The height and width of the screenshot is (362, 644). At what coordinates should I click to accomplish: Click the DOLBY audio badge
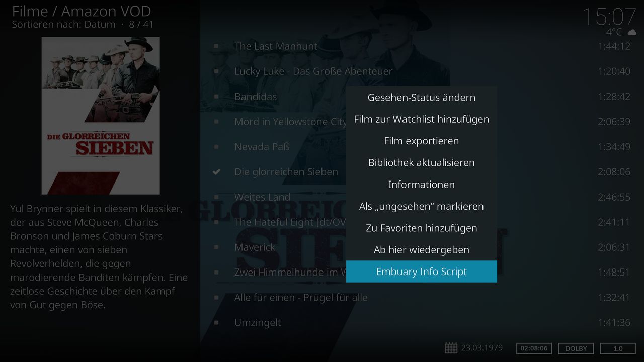576,348
